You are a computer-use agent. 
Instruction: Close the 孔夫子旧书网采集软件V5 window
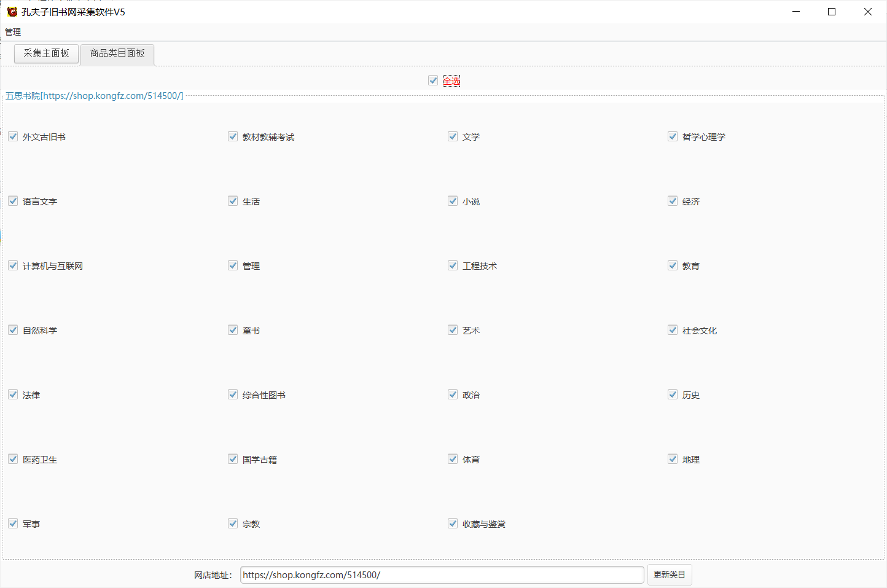(868, 12)
